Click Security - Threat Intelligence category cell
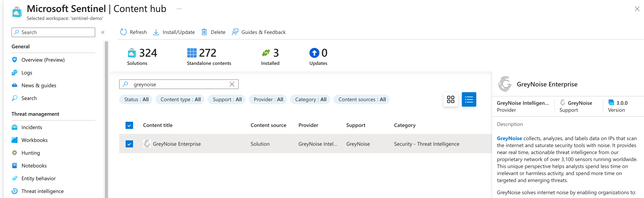 (426, 144)
